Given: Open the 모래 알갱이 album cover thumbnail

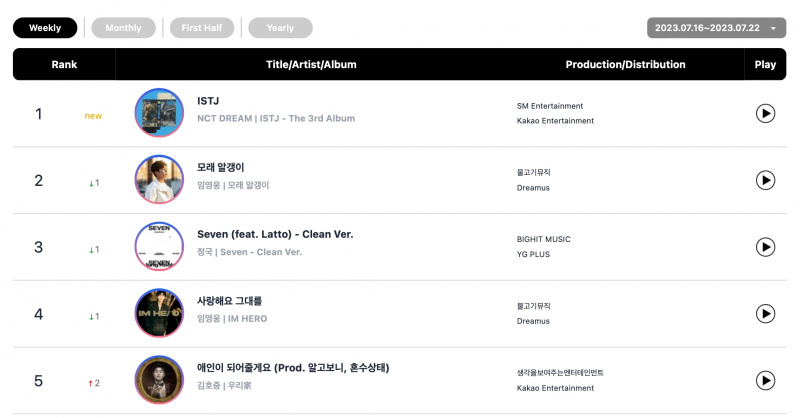Looking at the screenshot, I should [159, 180].
